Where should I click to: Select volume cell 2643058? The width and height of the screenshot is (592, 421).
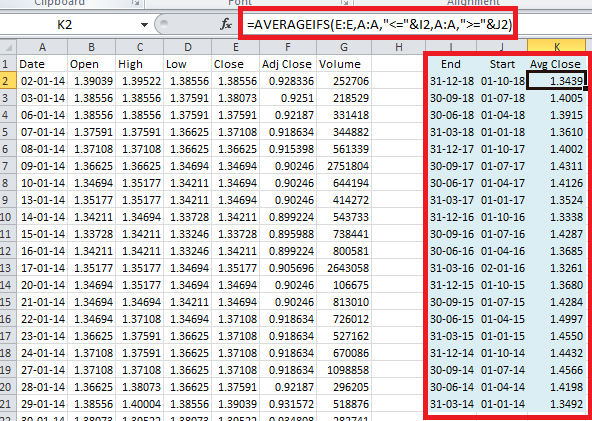344,268
